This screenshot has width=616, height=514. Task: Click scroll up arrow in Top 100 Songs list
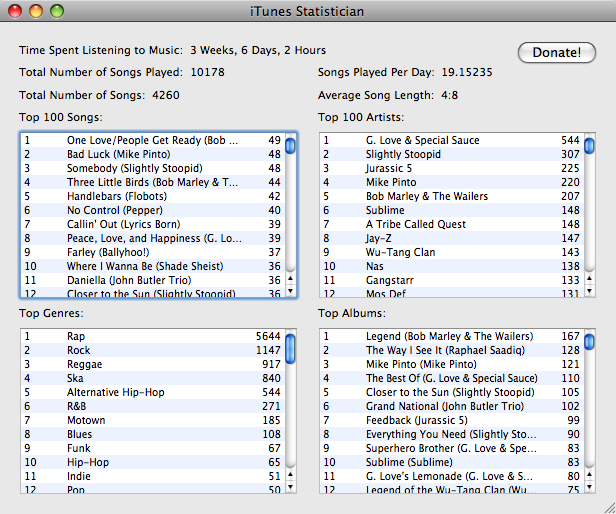290,278
